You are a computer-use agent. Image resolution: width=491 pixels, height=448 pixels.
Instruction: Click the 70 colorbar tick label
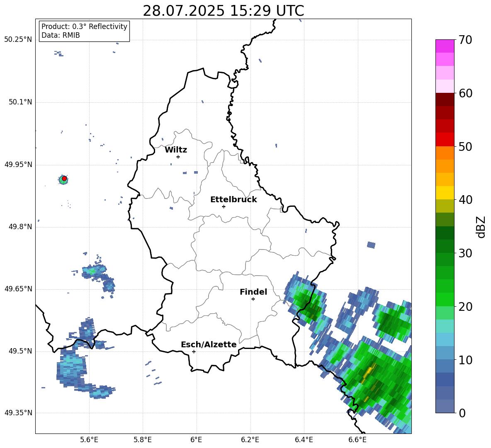(465, 40)
